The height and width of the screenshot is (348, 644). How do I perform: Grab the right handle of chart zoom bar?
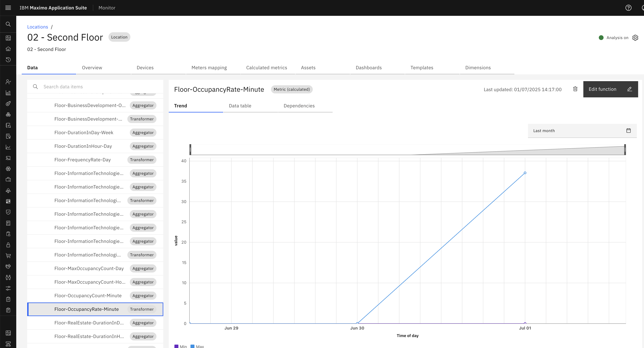(625, 149)
